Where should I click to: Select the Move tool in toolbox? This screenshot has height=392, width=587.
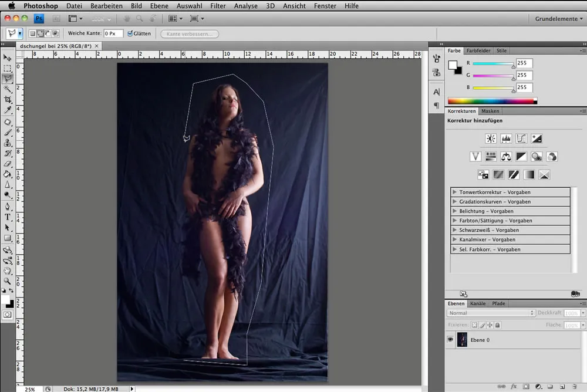pyautogui.click(x=8, y=58)
